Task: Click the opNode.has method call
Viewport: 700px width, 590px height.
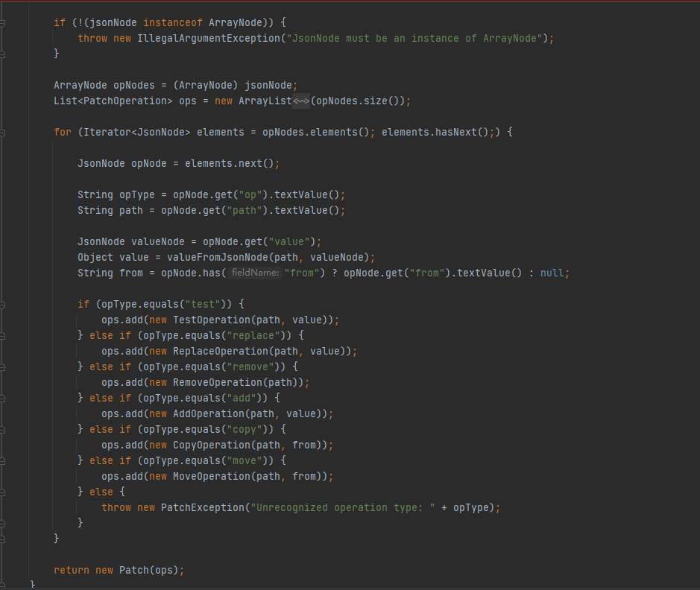Action: point(191,273)
